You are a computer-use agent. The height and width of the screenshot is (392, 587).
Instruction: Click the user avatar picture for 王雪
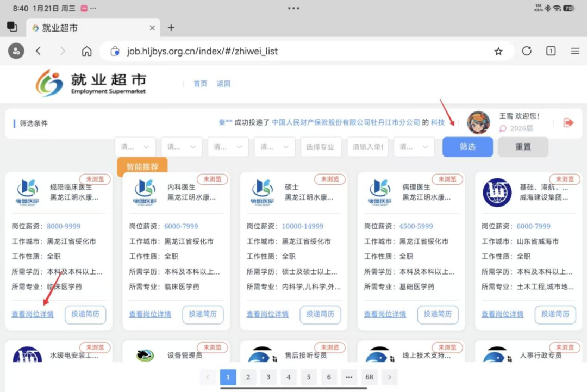click(x=478, y=123)
